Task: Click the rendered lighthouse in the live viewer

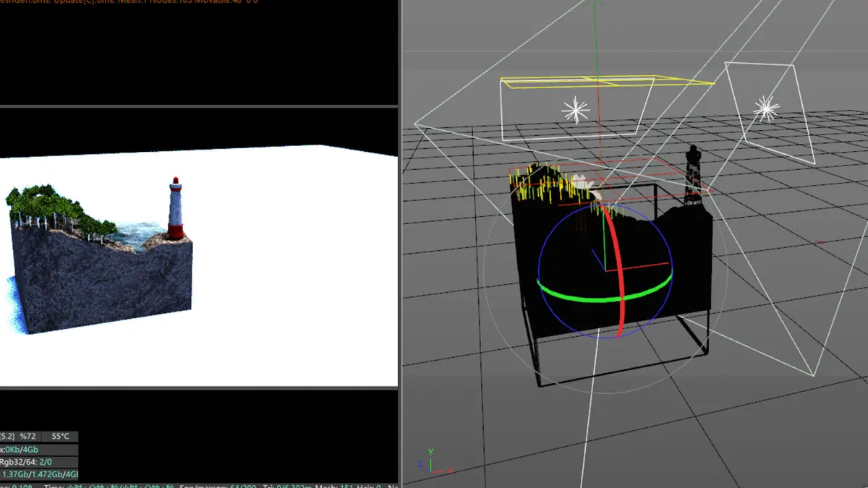Action: pyautogui.click(x=175, y=208)
